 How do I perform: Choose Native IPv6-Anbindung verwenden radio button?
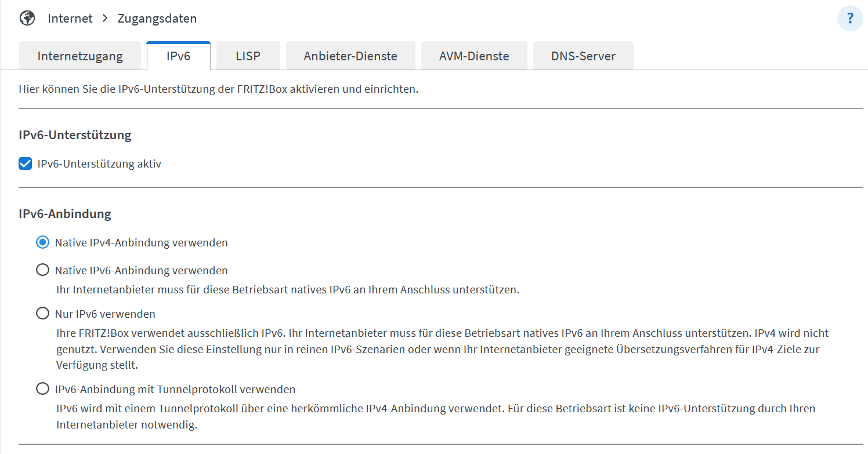coord(42,270)
